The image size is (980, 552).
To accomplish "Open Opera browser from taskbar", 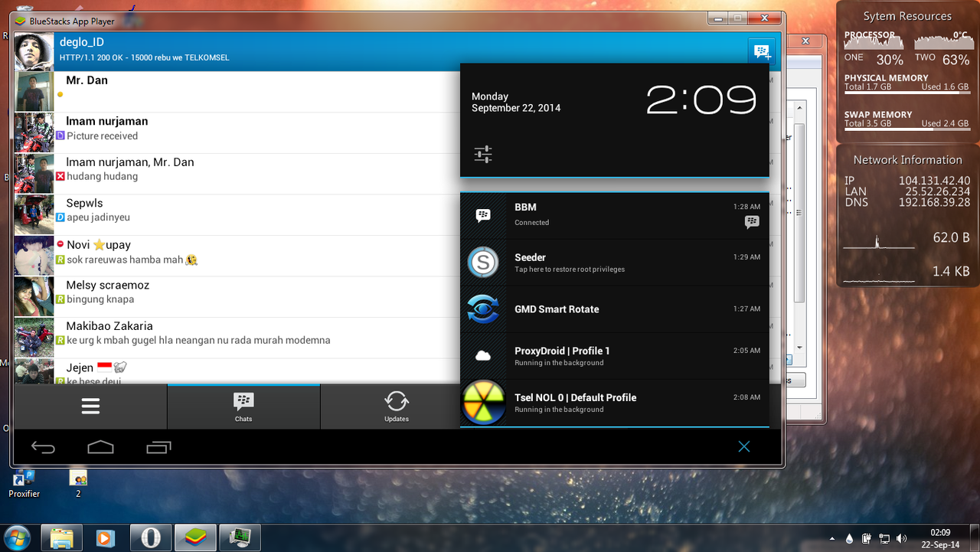I will point(150,538).
